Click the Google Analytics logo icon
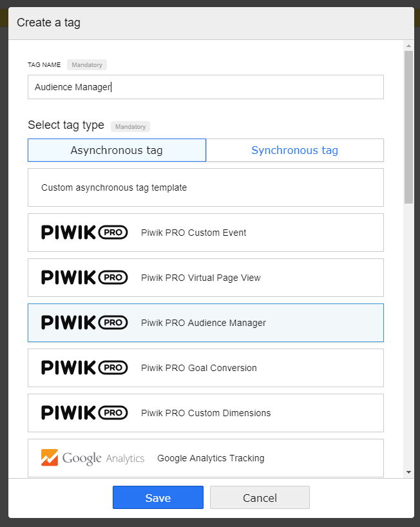 point(50,458)
